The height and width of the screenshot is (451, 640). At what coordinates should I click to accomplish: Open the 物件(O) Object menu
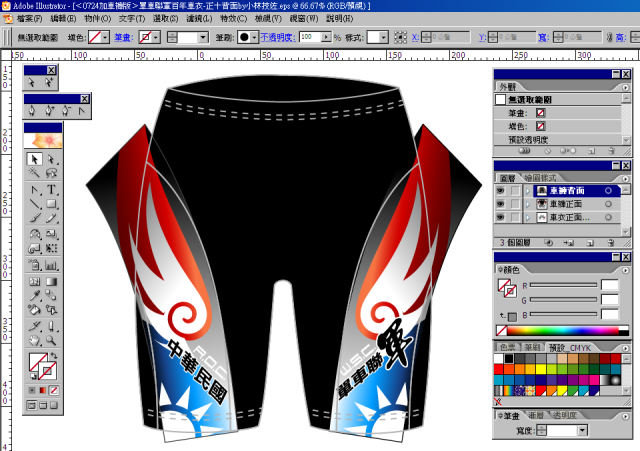[x=98, y=18]
